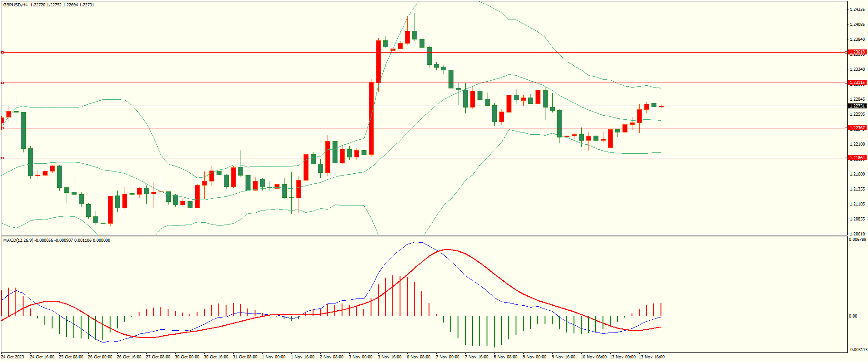Click the 0.00 MACD zero level label

pyautogui.click(x=853, y=316)
